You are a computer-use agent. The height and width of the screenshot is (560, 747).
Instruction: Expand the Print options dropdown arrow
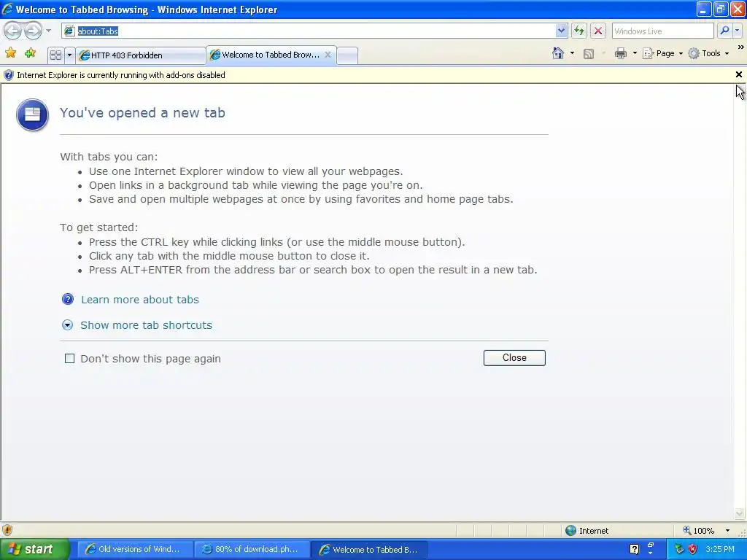[635, 53]
